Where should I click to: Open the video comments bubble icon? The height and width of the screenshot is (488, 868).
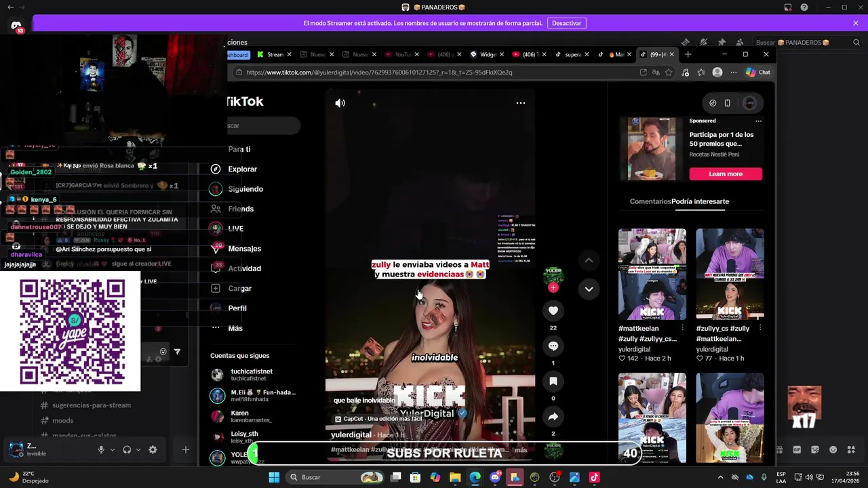click(553, 346)
